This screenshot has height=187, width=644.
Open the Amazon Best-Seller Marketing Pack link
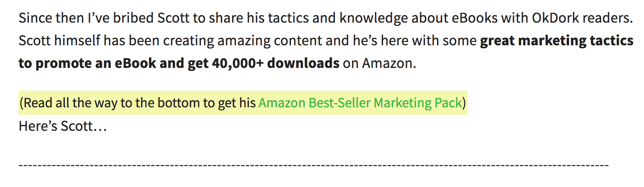(360, 103)
